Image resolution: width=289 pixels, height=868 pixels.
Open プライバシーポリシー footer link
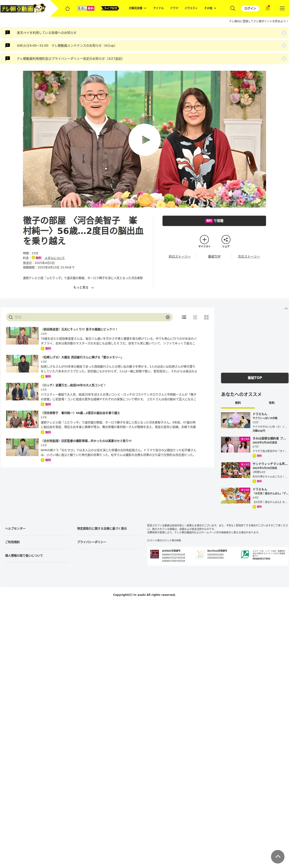(92, 542)
